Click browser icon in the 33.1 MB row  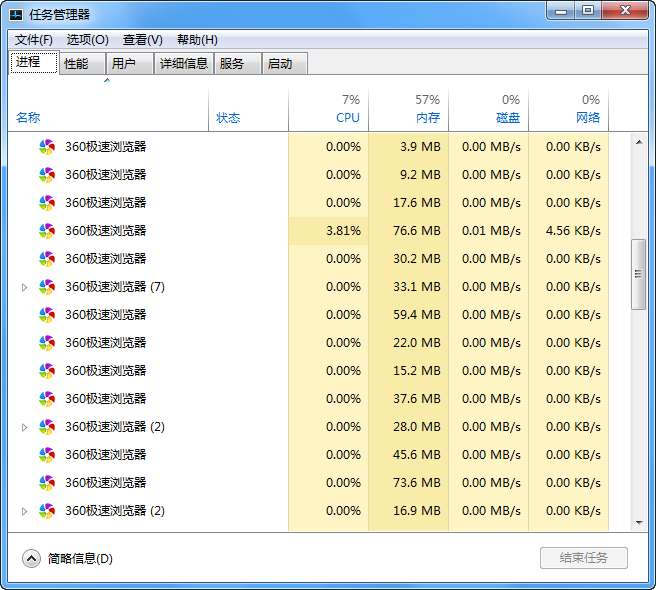click(47, 287)
